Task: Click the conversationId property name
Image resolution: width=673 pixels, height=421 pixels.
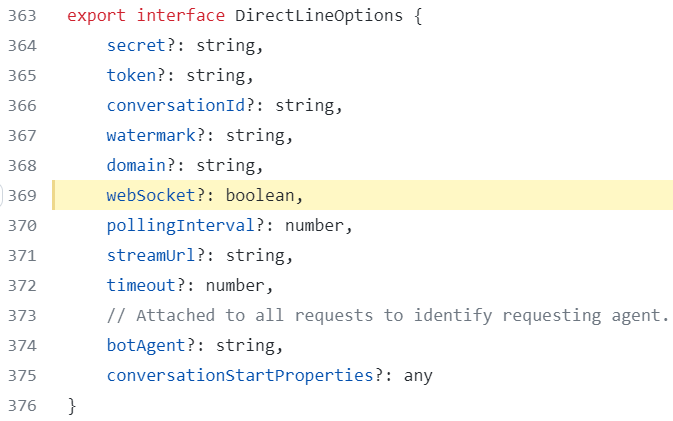Action: (x=176, y=106)
